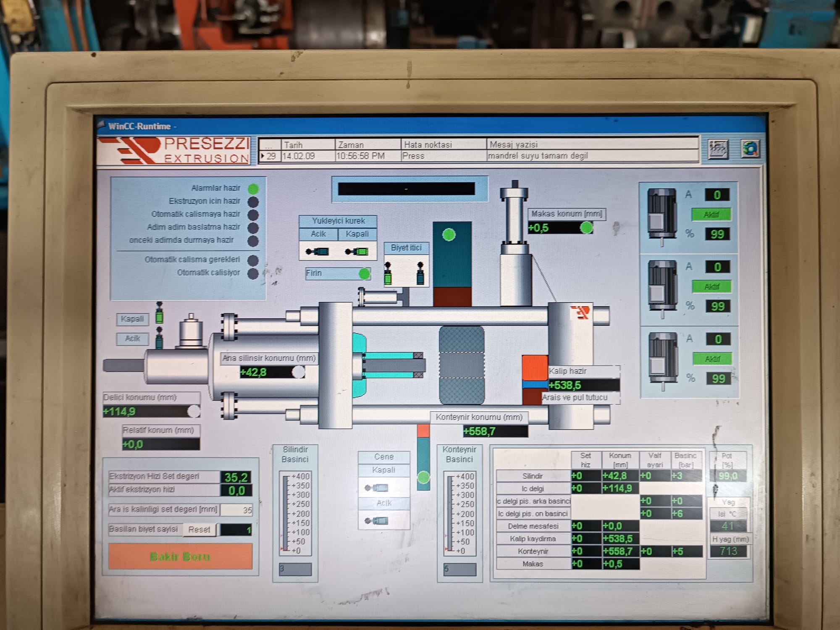Toggle second motor Aktif button

point(712,286)
